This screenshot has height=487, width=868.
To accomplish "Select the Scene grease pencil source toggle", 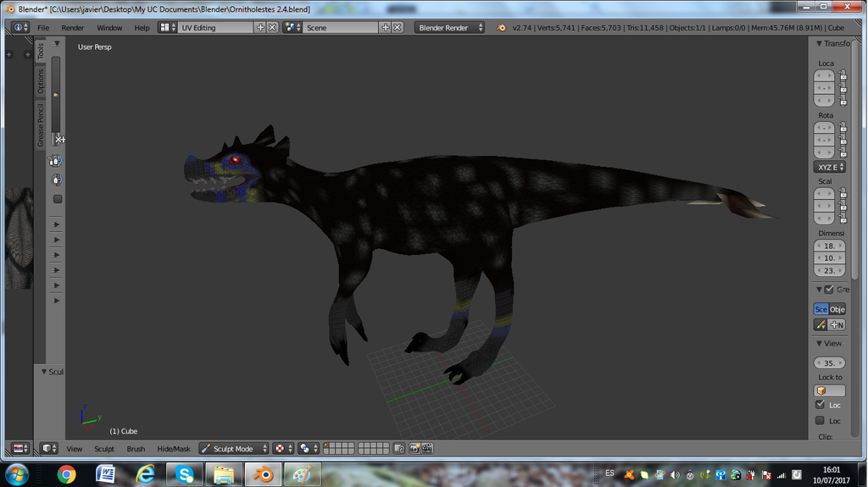I will (821, 309).
